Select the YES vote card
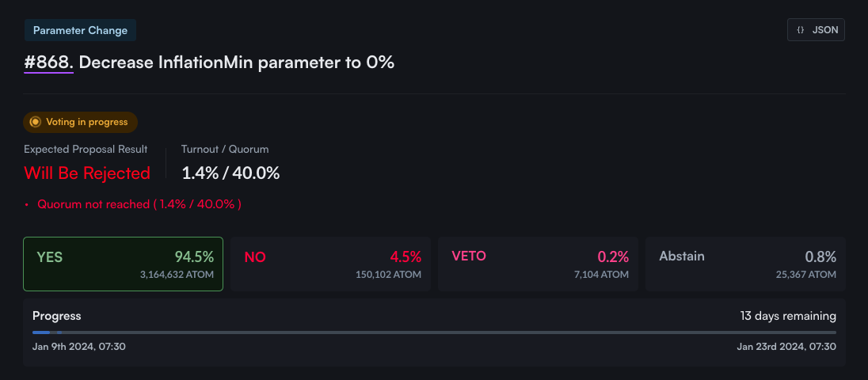868x380 pixels. point(123,264)
